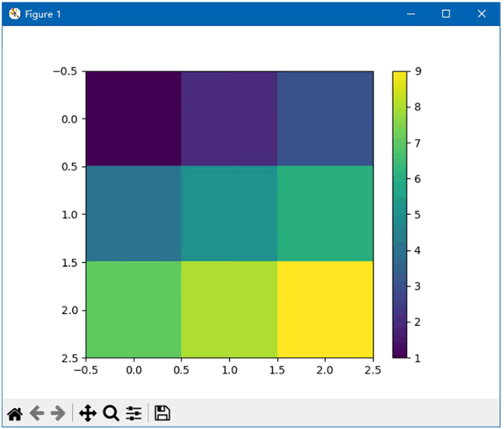Click the y-axis tick label 2.0
Screen dimensions: 504x429
(x=70, y=311)
